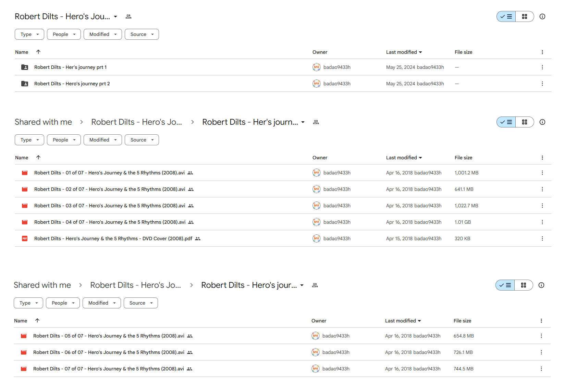Select the 06 of 07 Hero's Journey avi file
The height and width of the screenshot is (392, 577).
[282, 352]
